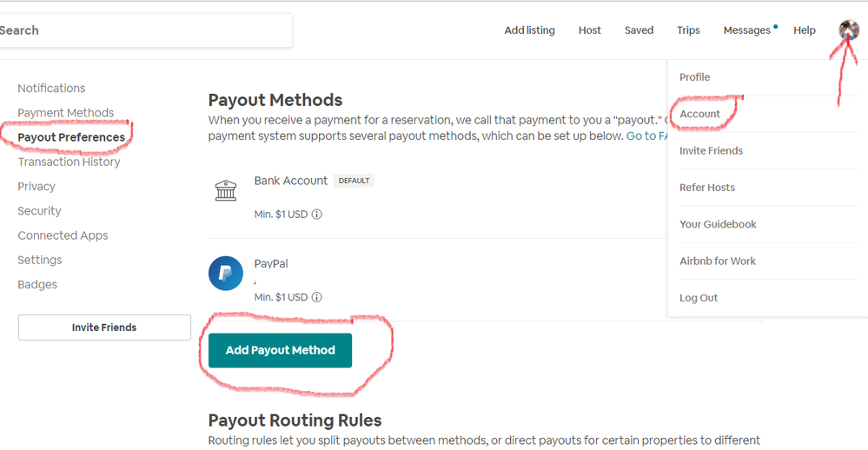The image size is (868, 450).
Task: Open the profile avatar menu
Action: tap(848, 30)
